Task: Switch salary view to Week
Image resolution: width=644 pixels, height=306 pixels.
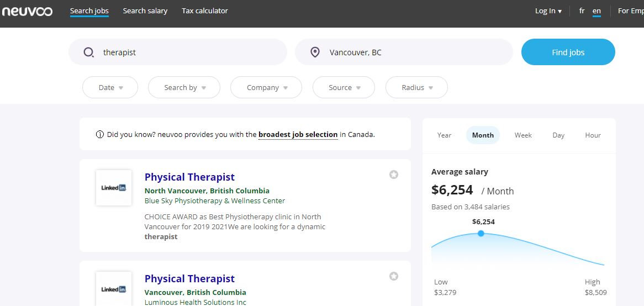Action: pyautogui.click(x=523, y=135)
